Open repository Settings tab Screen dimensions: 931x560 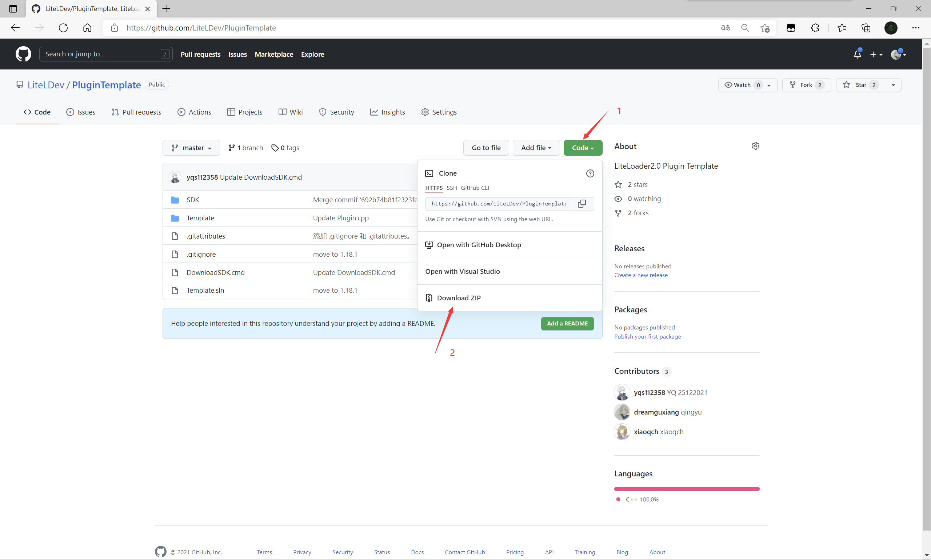[439, 112]
